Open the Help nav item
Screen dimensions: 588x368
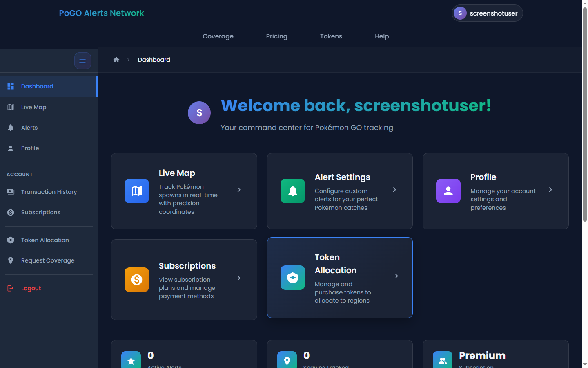(x=382, y=36)
